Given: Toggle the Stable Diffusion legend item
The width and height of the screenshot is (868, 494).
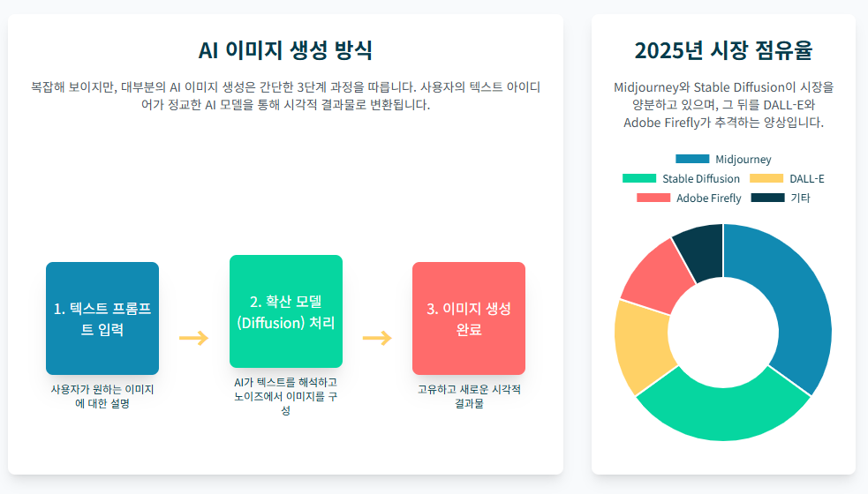Looking at the screenshot, I should (x=681, y=178).
